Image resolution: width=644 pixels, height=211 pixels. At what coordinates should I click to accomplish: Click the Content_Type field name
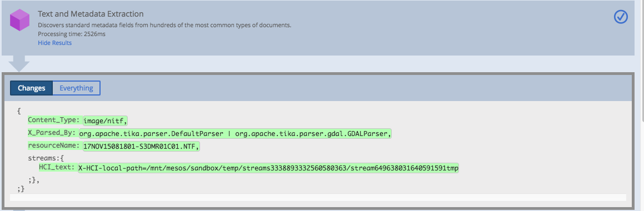coord(54,120)
